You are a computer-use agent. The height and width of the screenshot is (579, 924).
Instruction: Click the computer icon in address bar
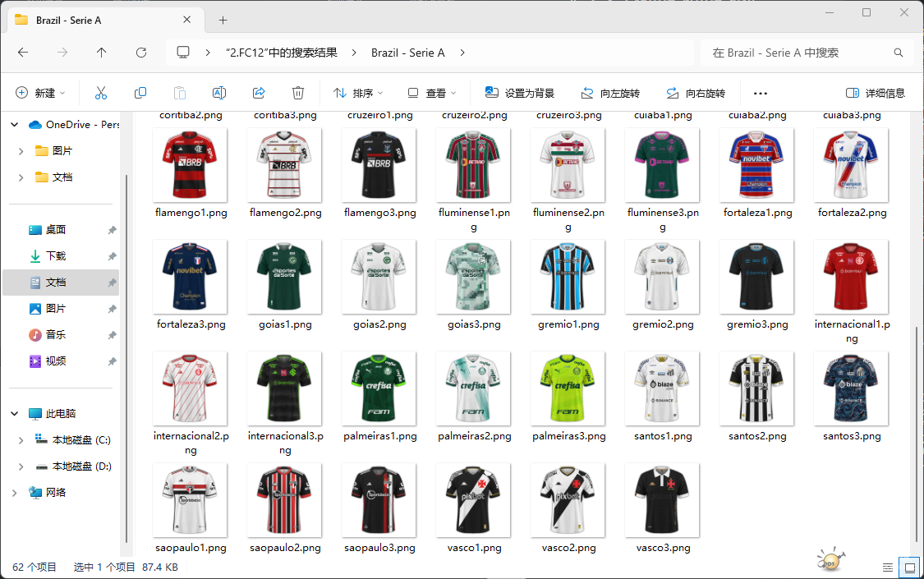[x=183, y=53]
